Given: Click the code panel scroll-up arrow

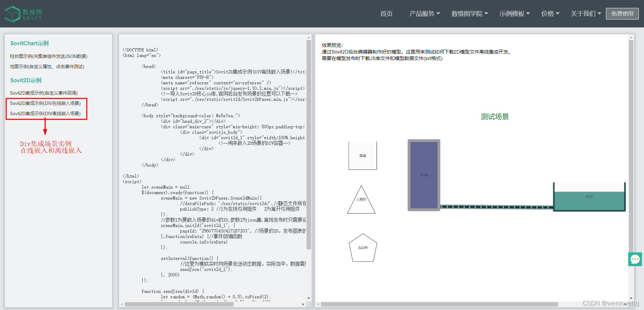Looking at the screenshot, I should pyautogui.click(x=309, y=37).
